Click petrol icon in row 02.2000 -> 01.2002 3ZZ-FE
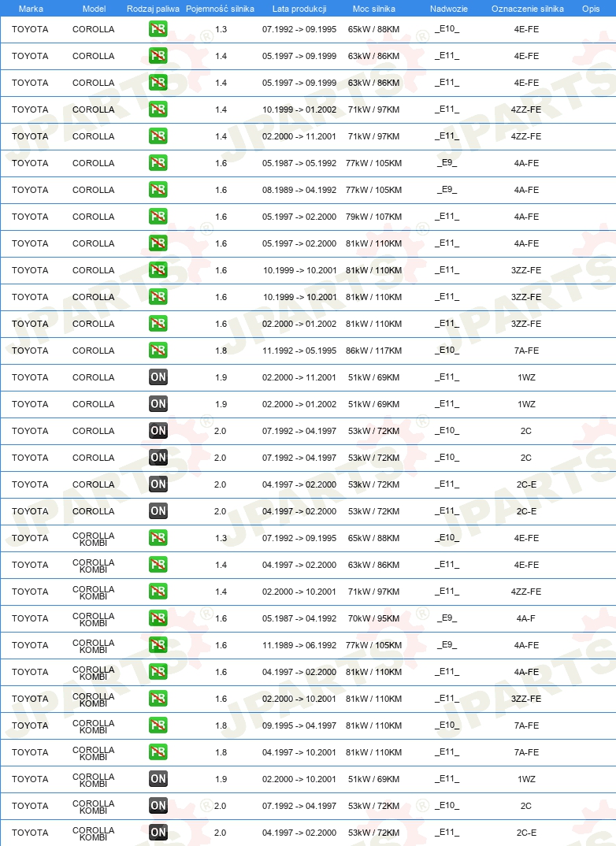 158,324
